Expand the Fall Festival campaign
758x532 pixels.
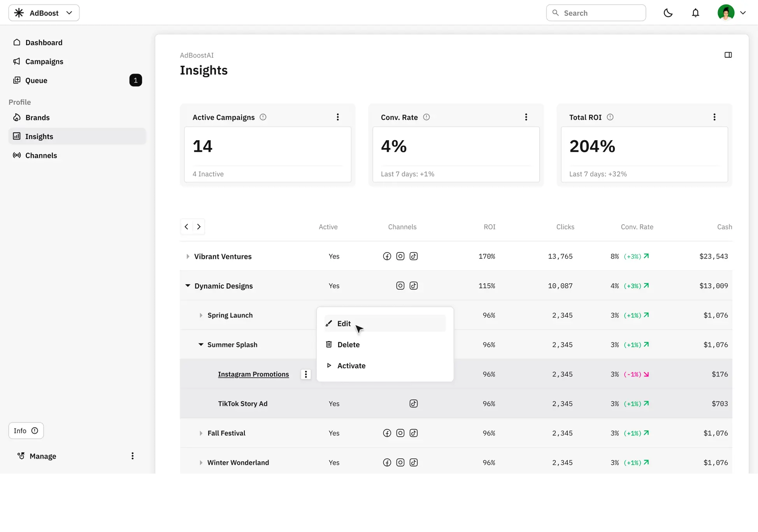[201, 433]
